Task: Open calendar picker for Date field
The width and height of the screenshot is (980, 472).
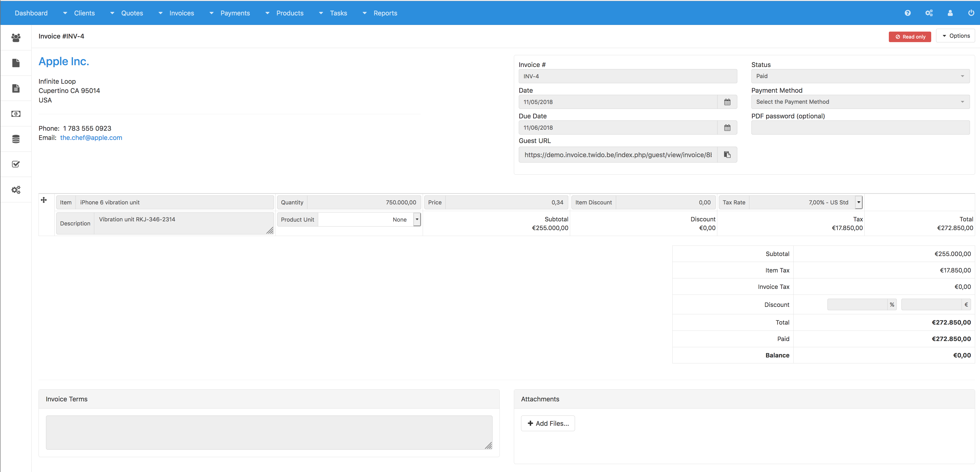Action: [x=727, y=102]
